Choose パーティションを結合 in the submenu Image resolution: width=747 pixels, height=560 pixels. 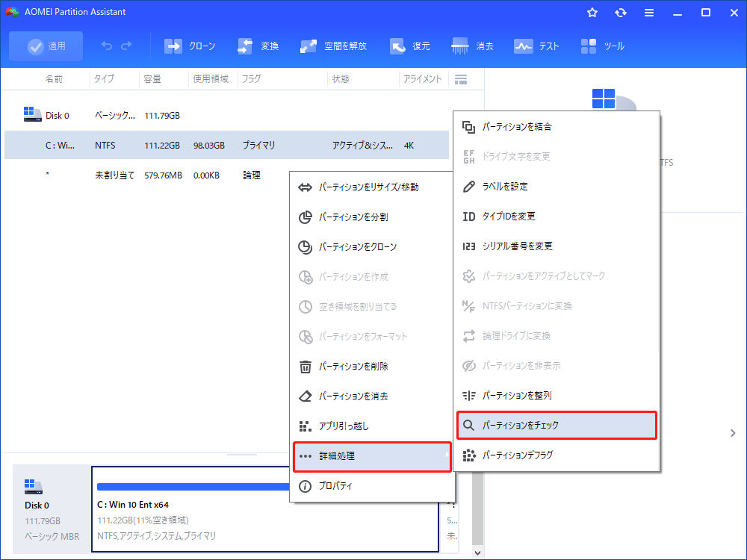tap(557, 127)
